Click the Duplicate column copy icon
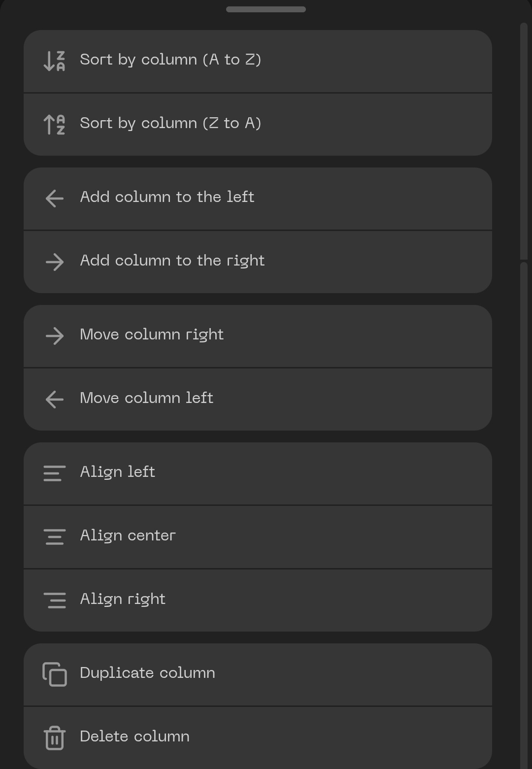This screenshot has width=532, height=769. pyautogui.click(x=54, y=674)
